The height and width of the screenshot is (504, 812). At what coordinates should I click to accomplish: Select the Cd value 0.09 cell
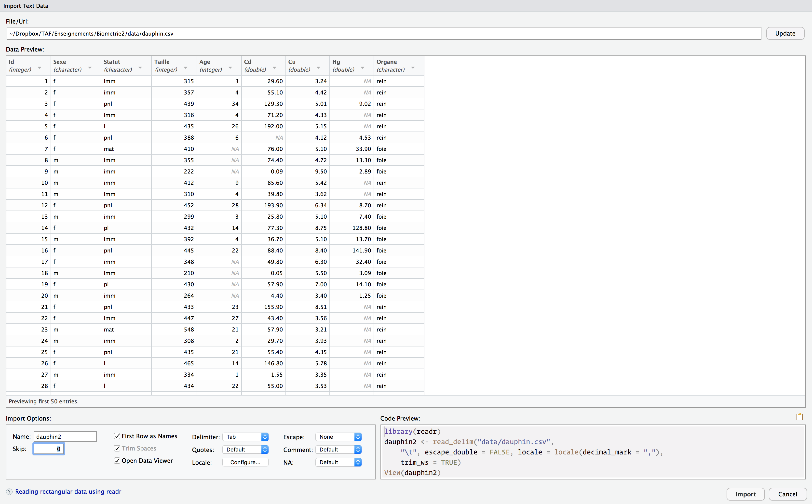coord(263,171)
